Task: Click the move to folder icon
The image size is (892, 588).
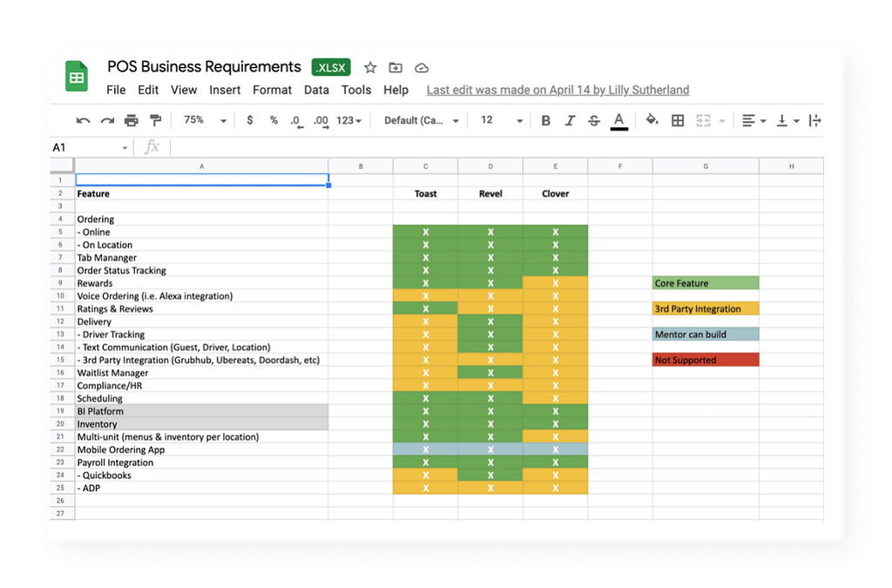Action: 395,68
